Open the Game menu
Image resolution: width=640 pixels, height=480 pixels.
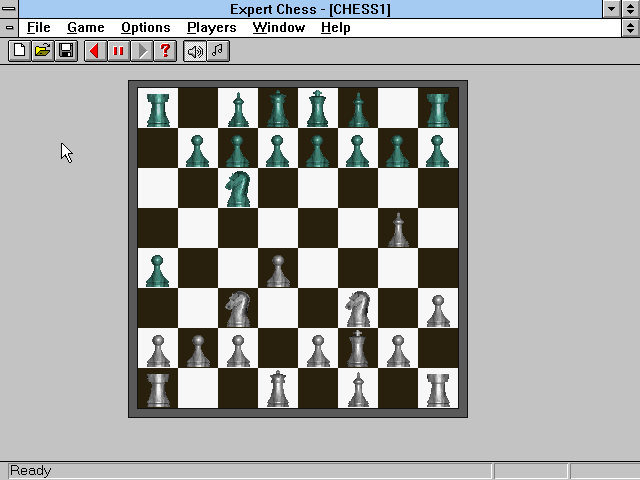[x=86, y=28]
